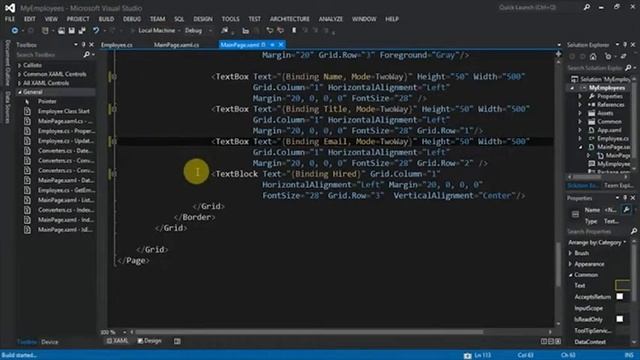The image size is (640, 360).
Task: Click the Text property value field
Action: click(623, 285)
